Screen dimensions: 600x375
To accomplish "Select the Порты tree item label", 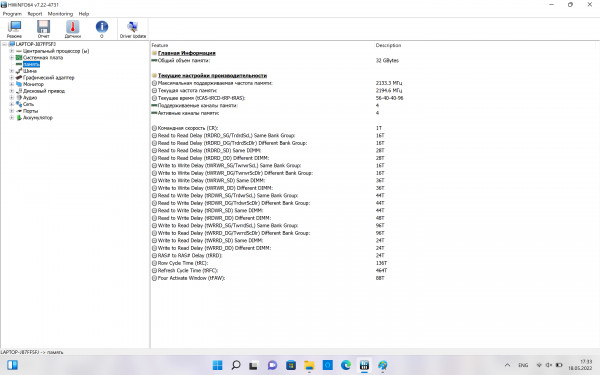I will [30, 111].
